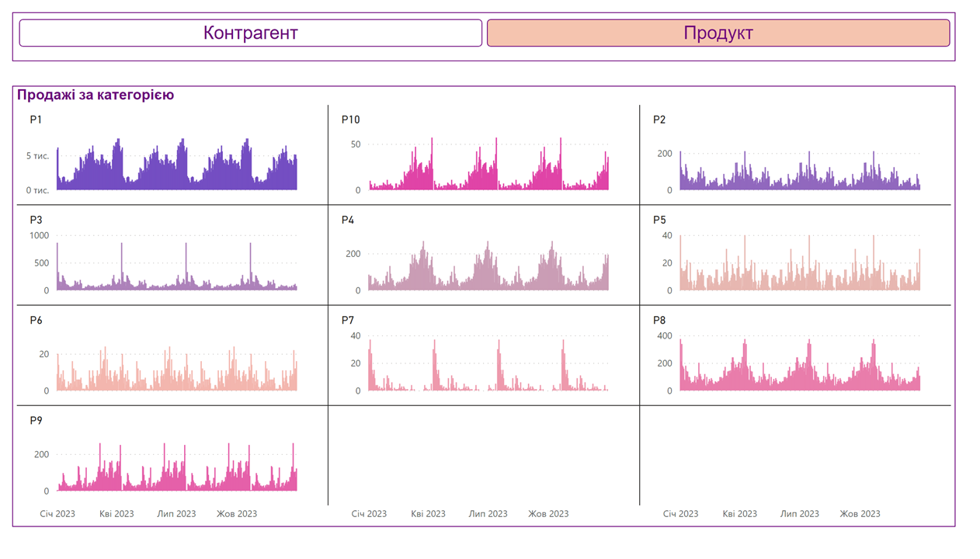Click the 400 axis value in P8

click(x=664, y=335)
